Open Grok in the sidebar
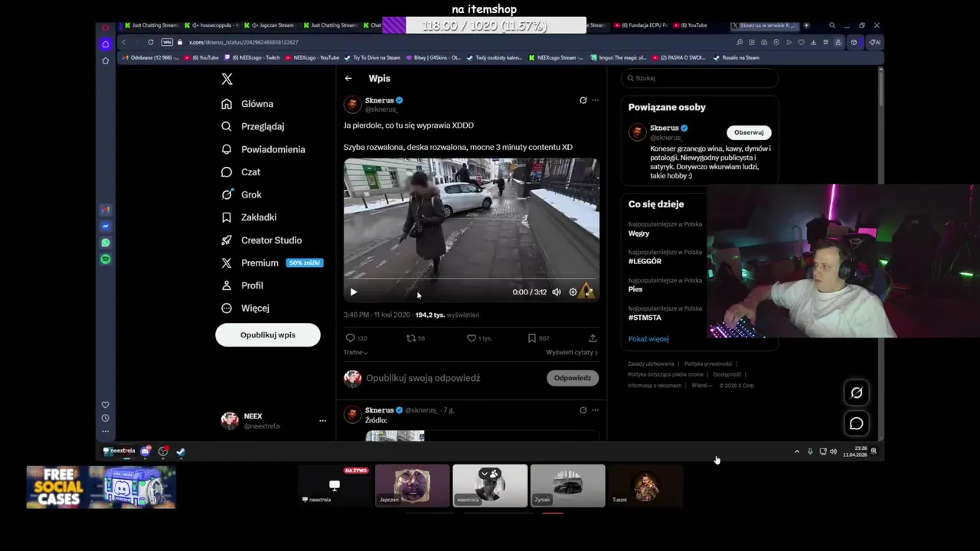The width and height of the screenshot is (980, 551). [x=242, y=194]
